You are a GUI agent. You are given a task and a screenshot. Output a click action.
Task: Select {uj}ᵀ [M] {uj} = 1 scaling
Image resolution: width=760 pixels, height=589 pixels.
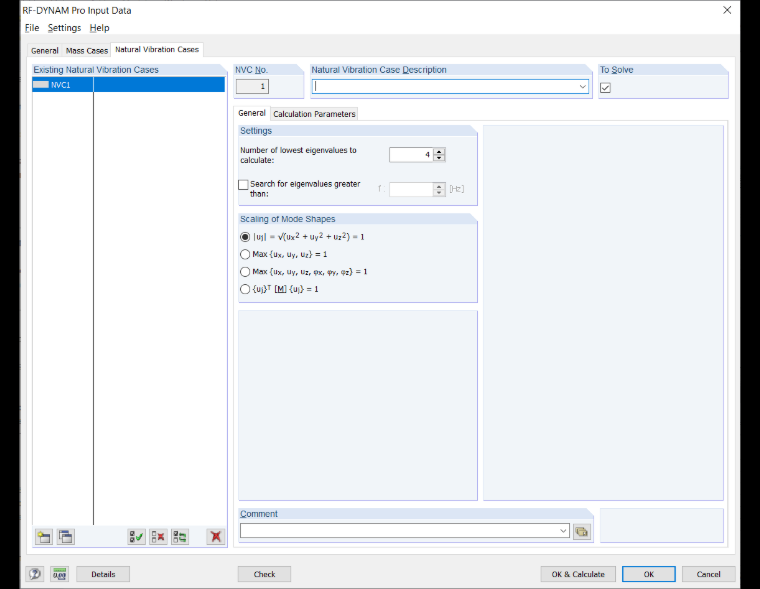coord(245,289)
